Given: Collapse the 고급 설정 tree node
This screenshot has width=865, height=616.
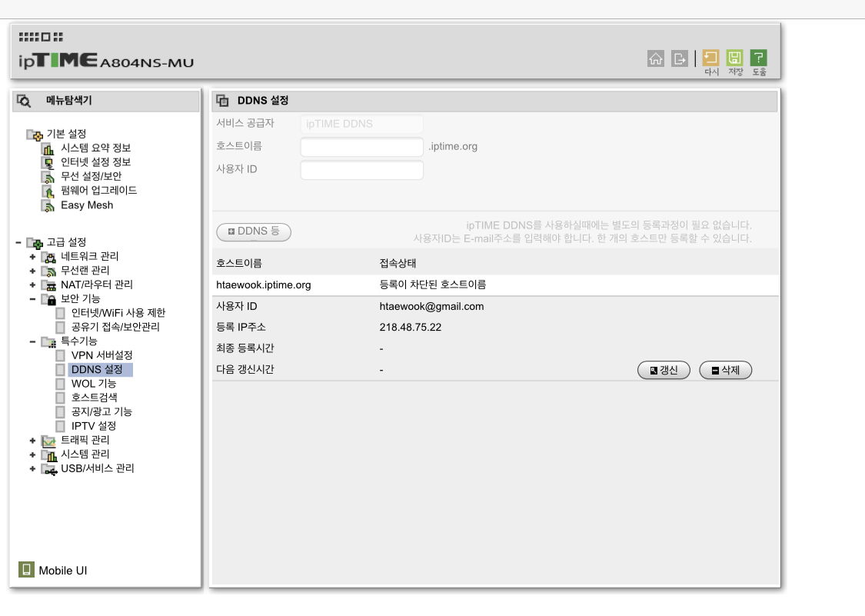Looking at the screenshot, I should [18, 242].
